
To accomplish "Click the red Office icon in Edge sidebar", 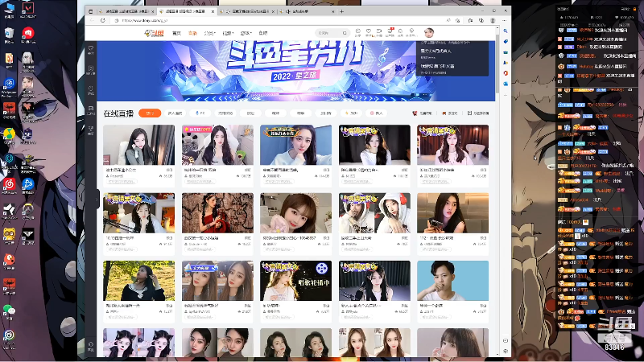I will coord(506,73).
